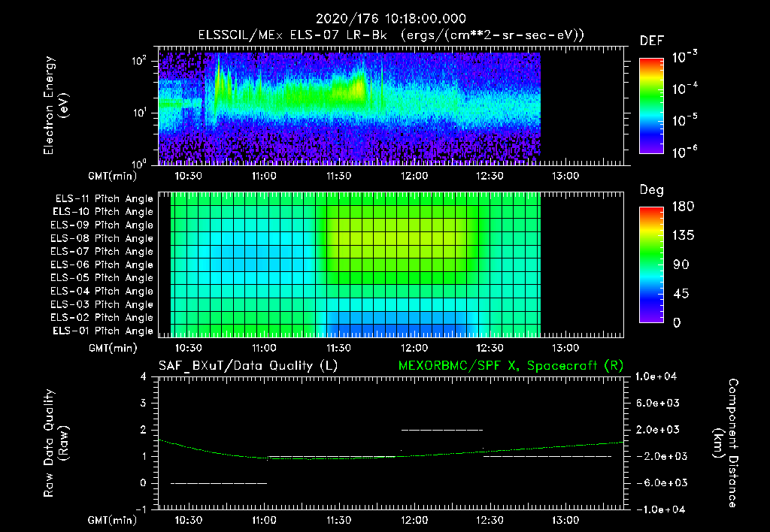Click the timestamp title 2020/176 10:18:00.000
Screen dimensions: 770x532
click(x=390, y=19)
